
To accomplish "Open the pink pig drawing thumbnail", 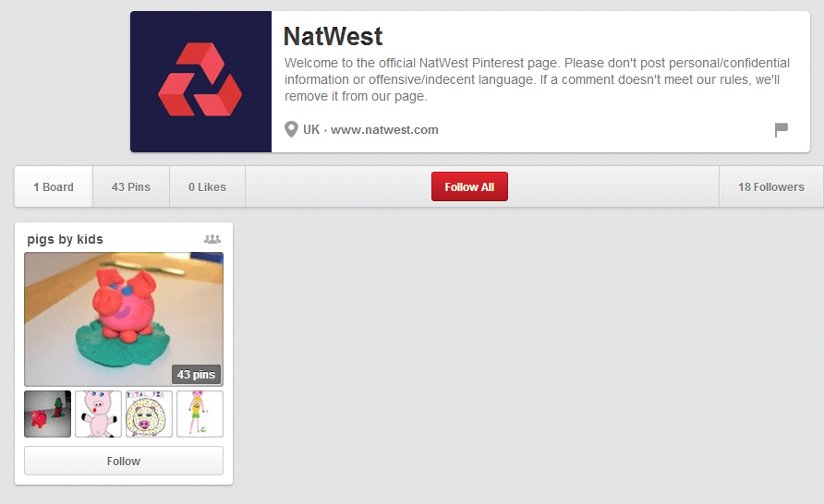I will pos(98,414).
